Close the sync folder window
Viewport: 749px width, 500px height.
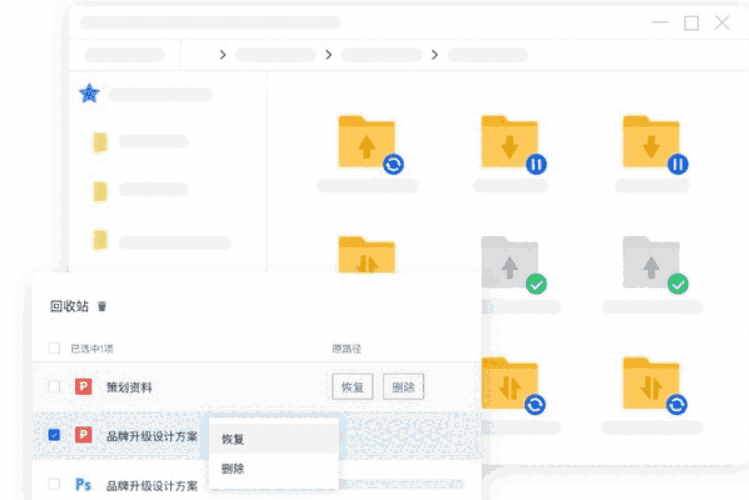[x=722, y=22]
